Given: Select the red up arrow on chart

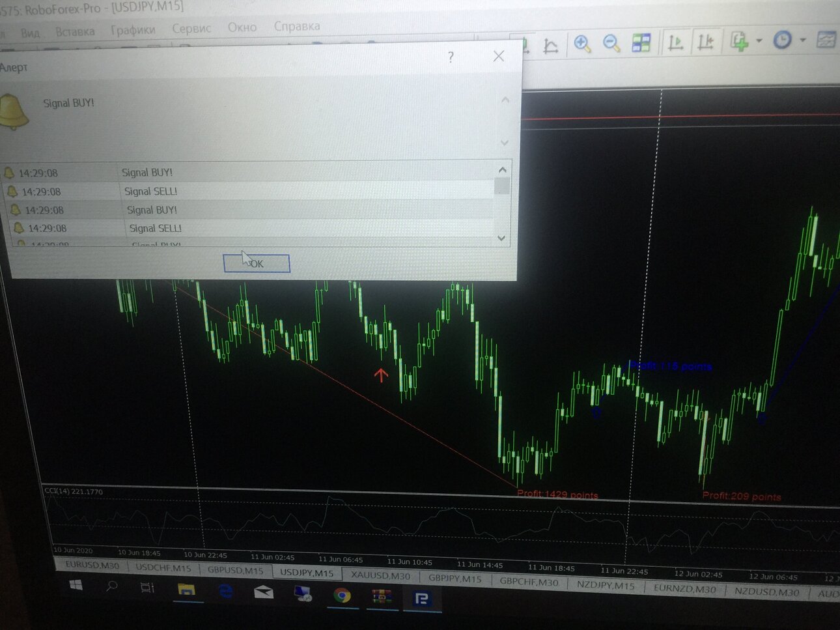Looking at the screenshot, I should coord(381,375).
